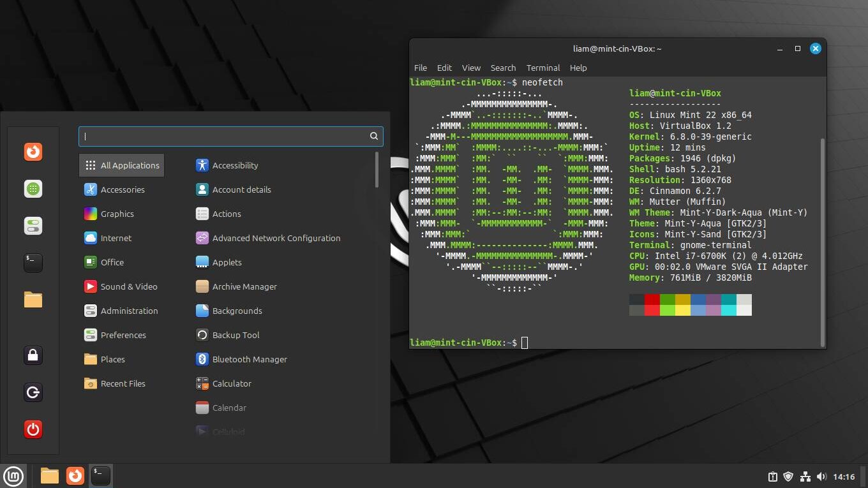
Task: Open the Terminal menu
Action: pos(542,68)
